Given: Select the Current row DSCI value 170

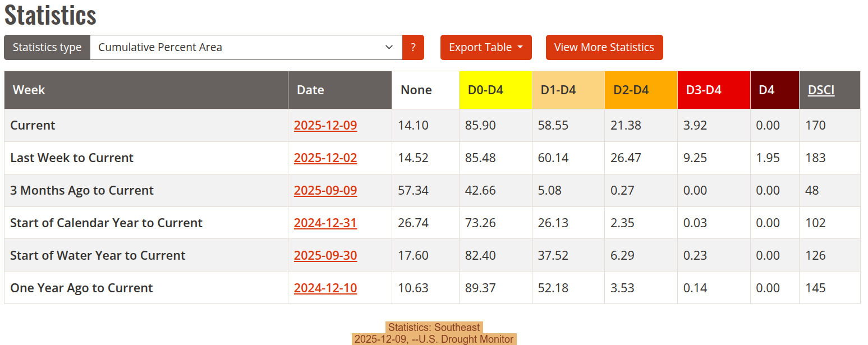Looking at the screenshot, I should click(x=815, y=125).
